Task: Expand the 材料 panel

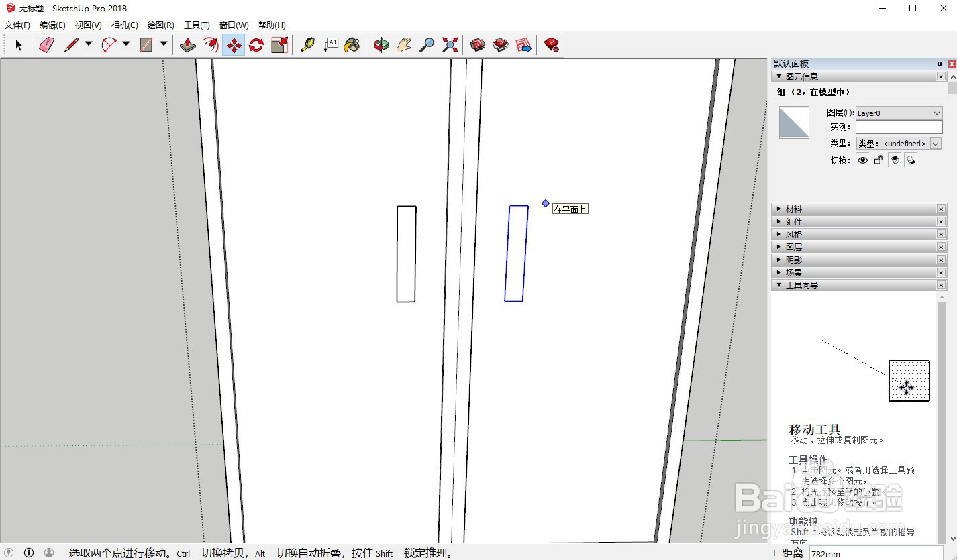Action: (x=779, y=209)
